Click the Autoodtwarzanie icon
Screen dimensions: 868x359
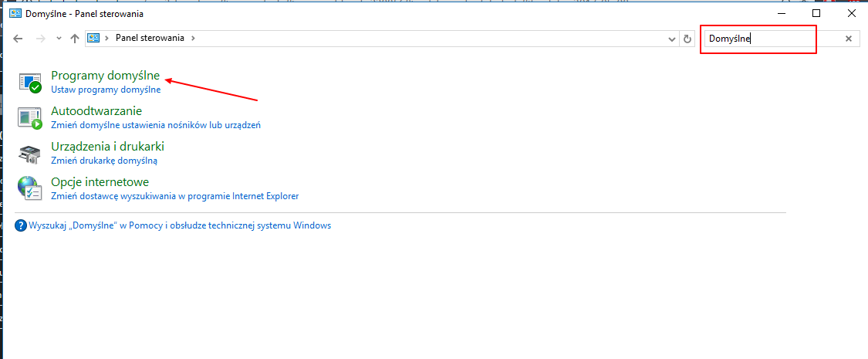30,117
